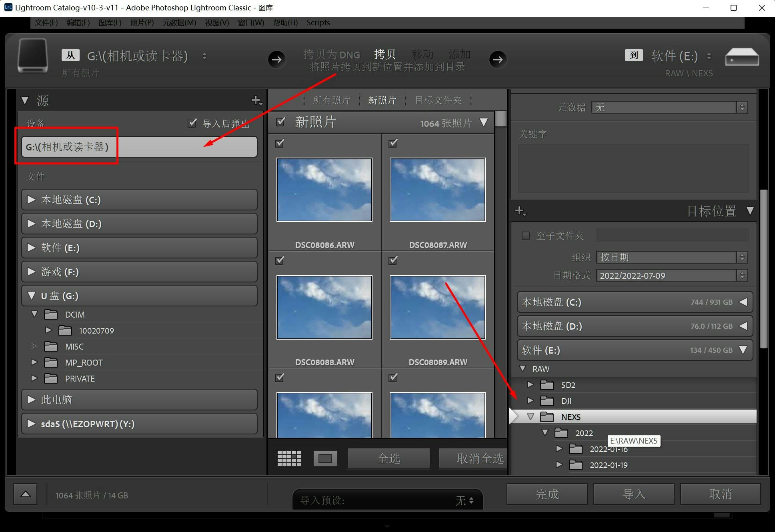
Task: Click the NEX5 folder icon
Action: [x=547, y=417]
